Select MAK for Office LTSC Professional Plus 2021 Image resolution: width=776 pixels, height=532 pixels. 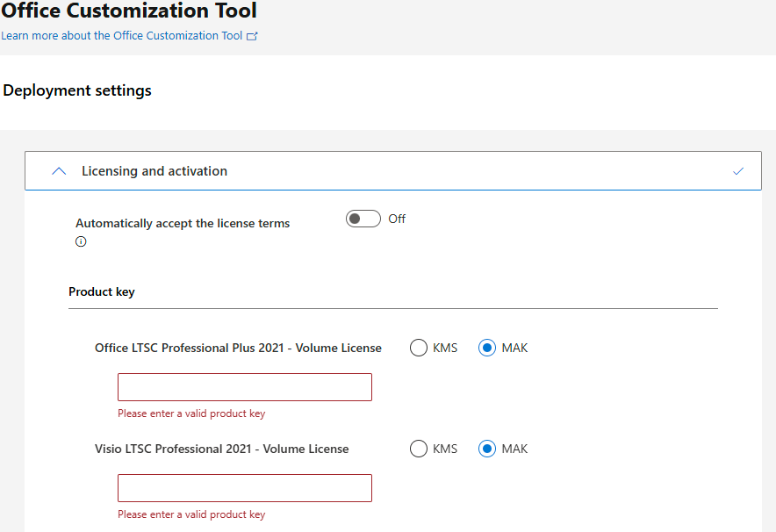pos(487,348)
